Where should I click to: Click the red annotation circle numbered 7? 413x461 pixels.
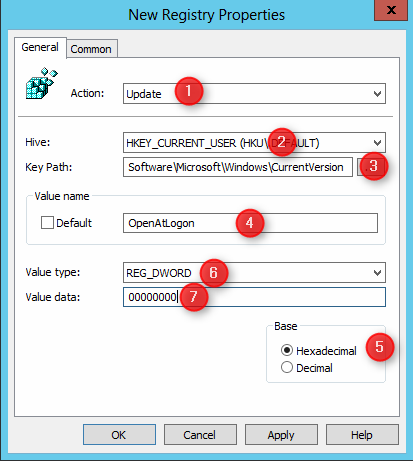[194, 297]
